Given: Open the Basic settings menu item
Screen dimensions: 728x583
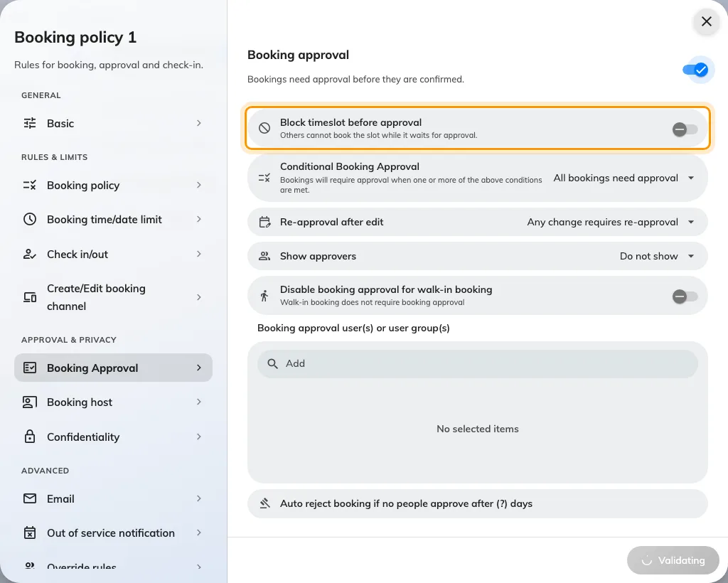Looking at the screenshot, I should coord(113,123).
